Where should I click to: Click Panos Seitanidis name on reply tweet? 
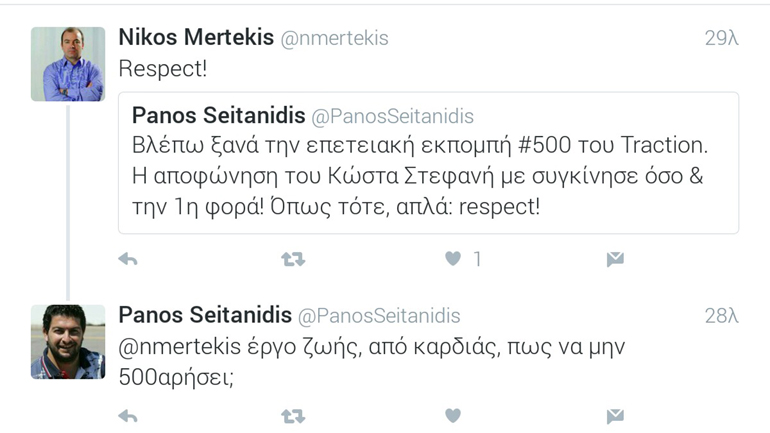204,315
